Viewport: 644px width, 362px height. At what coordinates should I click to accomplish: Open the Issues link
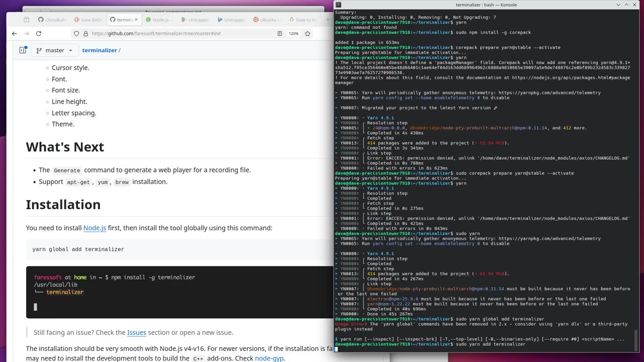[136, 332]
